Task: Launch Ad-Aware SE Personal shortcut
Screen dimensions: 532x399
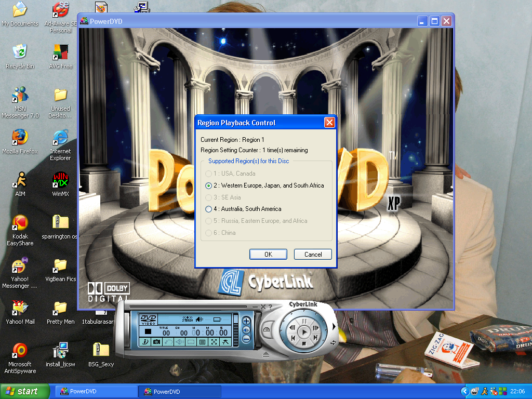Action: click(x=60, y=17)
